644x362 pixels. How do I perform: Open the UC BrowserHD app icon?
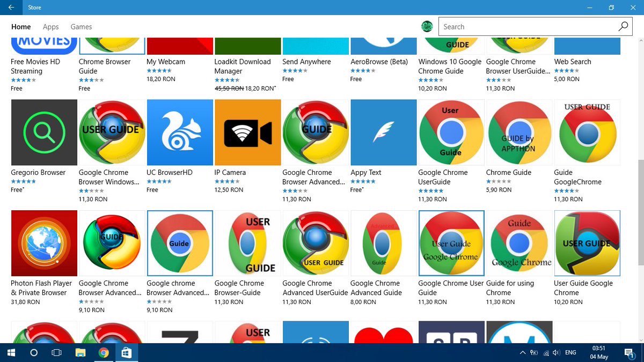[x=179, y=132]
